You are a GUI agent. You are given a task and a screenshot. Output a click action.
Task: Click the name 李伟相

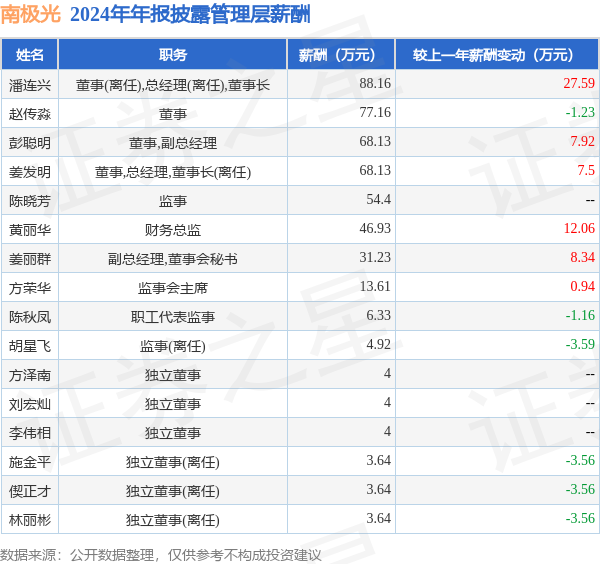[30, 433]
